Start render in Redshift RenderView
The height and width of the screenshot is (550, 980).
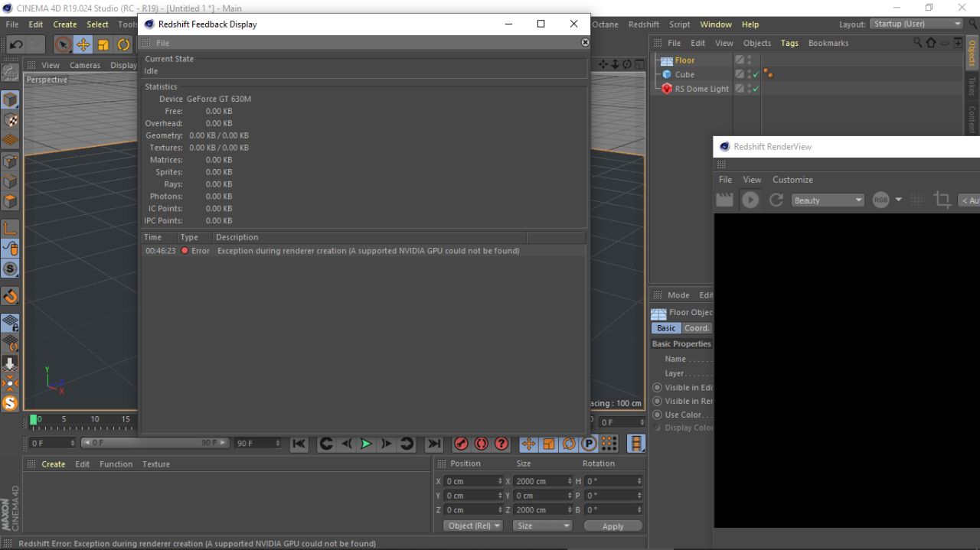(x=750, y=200)
